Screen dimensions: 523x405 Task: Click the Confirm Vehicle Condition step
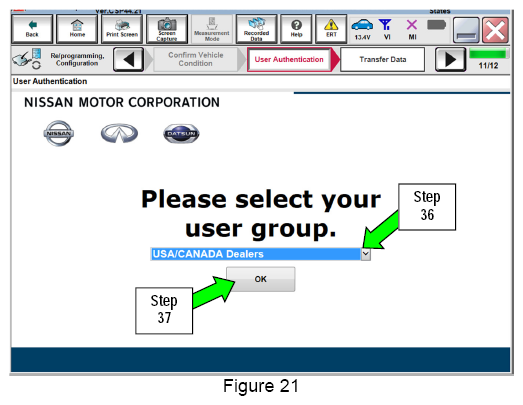[x=195, y=59]
